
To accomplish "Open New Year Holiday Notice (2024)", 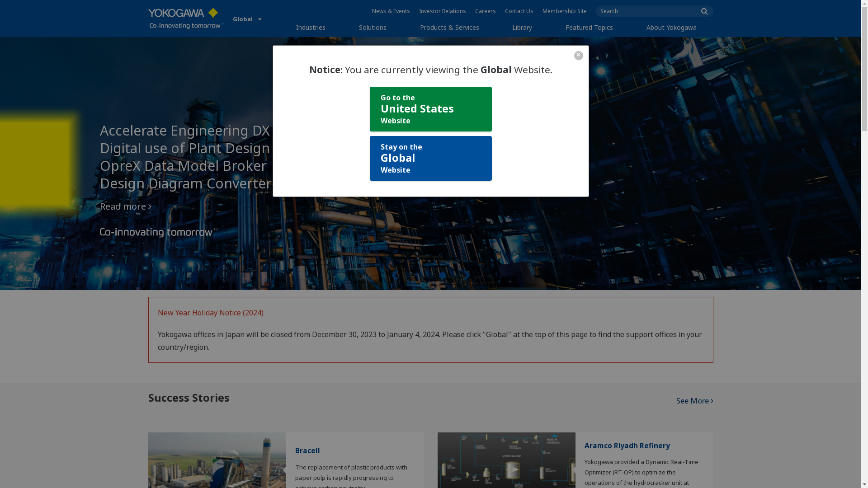I will 210,313.
